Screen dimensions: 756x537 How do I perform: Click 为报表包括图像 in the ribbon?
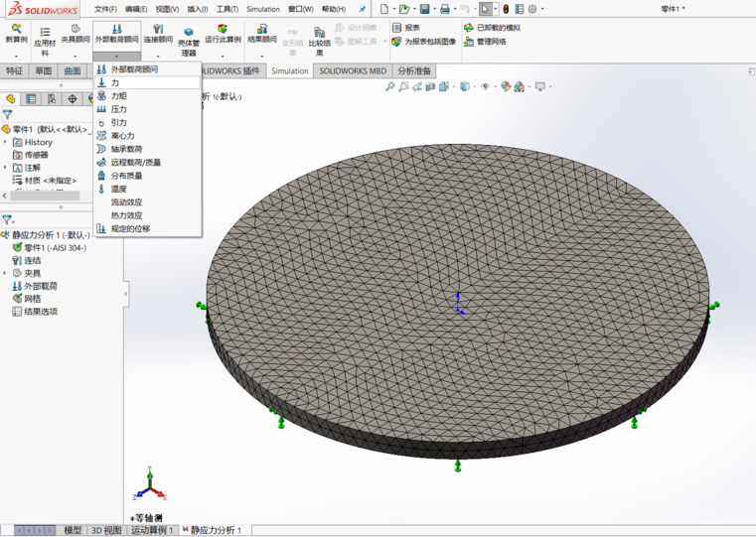coord(424,42)
